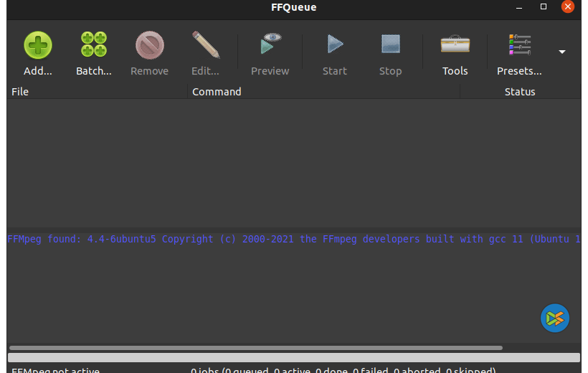Screen dimensions: 588x373
Task: Click the horizontal scrollbar of the log
Action: tap(256, 348)
